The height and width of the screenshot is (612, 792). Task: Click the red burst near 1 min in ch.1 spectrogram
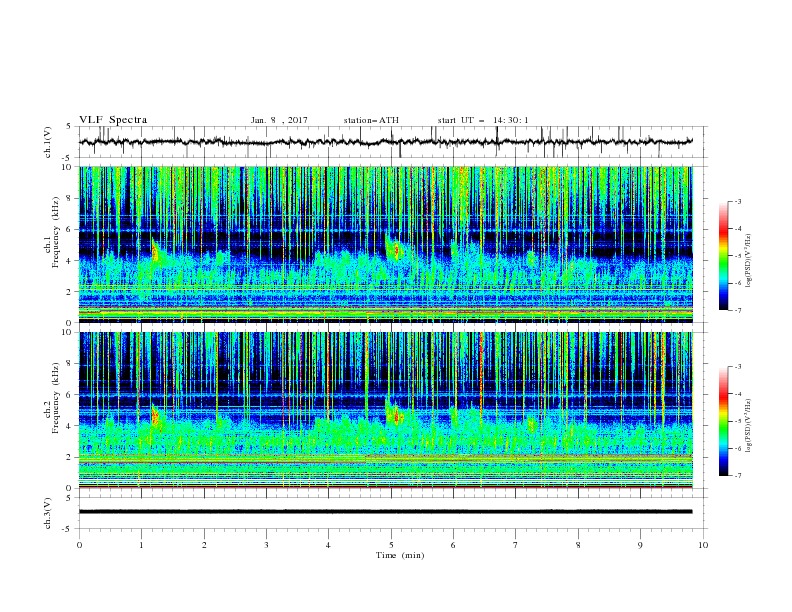155,252
